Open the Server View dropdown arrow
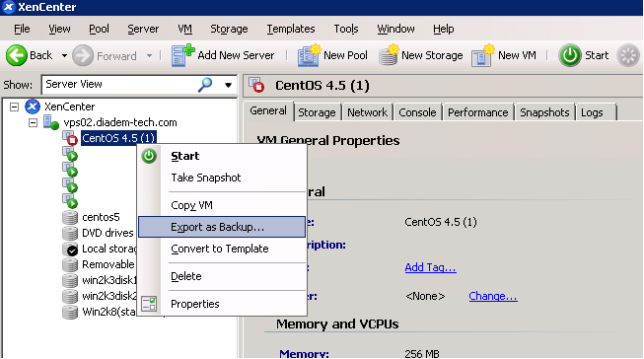 228,85
